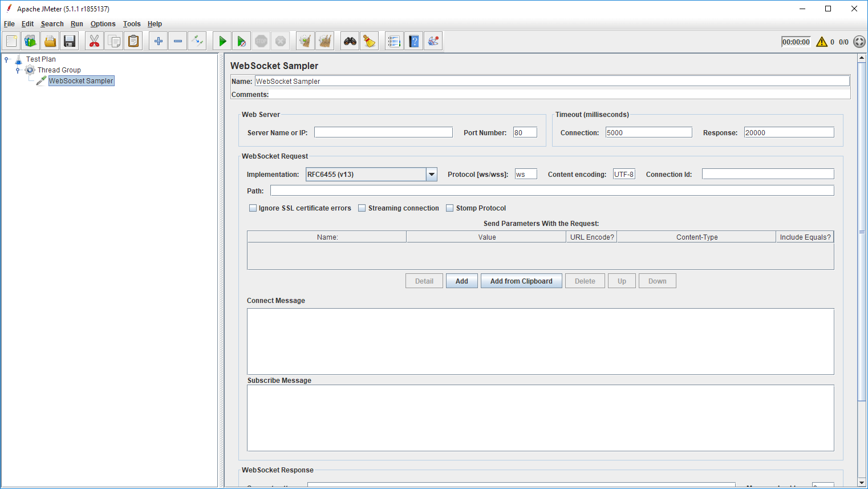The image size is (868, 489).
Task: Save the test plan with the floppy icon
Action: pos(70,41)
